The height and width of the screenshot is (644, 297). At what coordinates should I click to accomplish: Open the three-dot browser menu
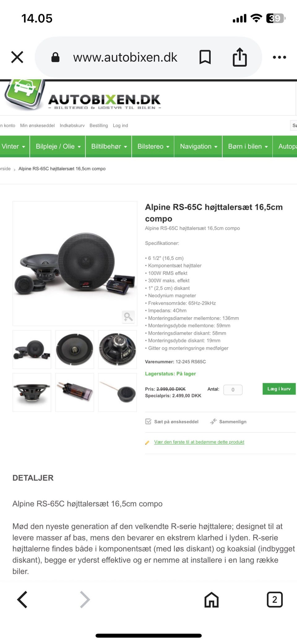pyautogui.click(x=279, y=57)
